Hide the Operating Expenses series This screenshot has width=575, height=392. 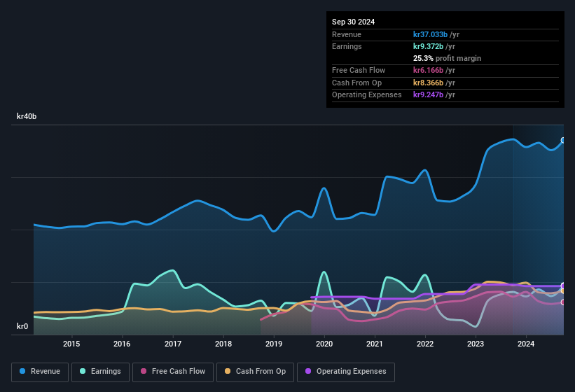point(346,372)
